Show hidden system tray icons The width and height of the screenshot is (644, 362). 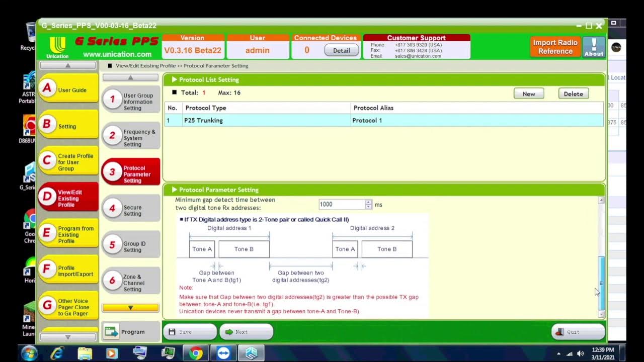(559, 354)
